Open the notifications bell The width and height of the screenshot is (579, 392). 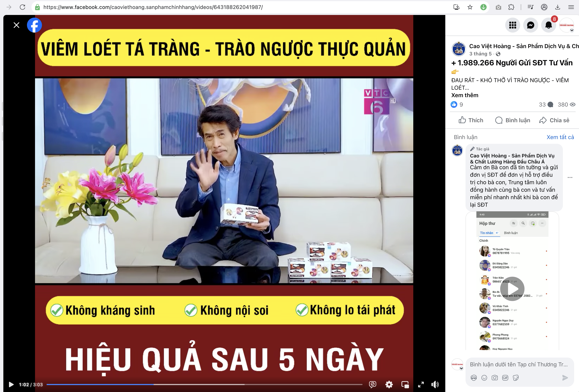[x=548, y=25]
